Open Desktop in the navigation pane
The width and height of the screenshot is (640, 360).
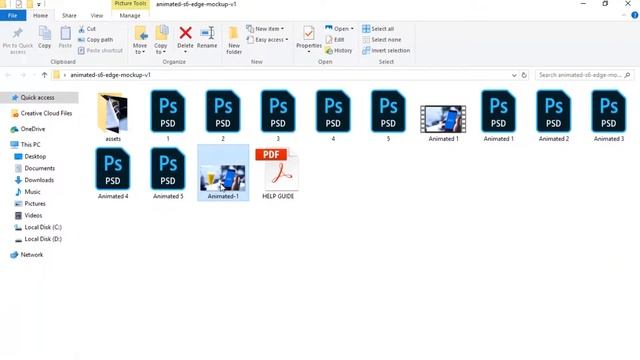(30, 156)
